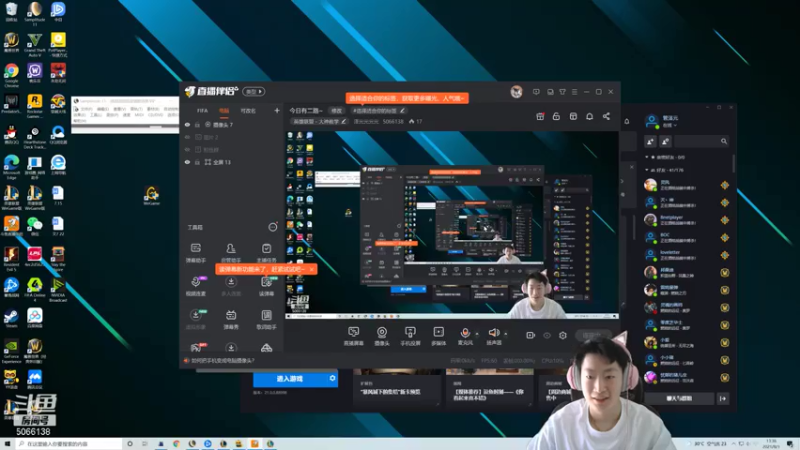This screenshot has width=800, height=450.
Task: Add a new scene with the plus icon
Action: click(x=277, y=110)
